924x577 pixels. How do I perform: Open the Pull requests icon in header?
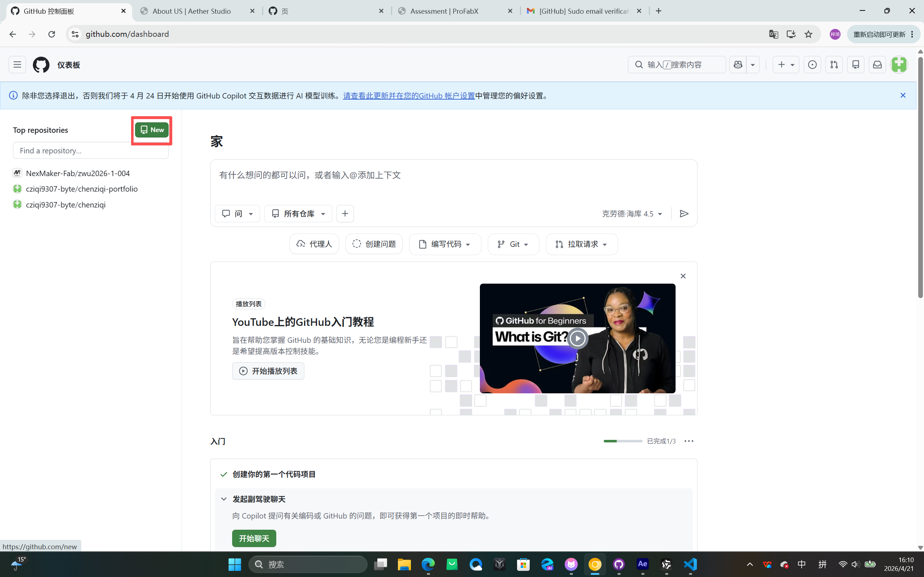[834, 65]
